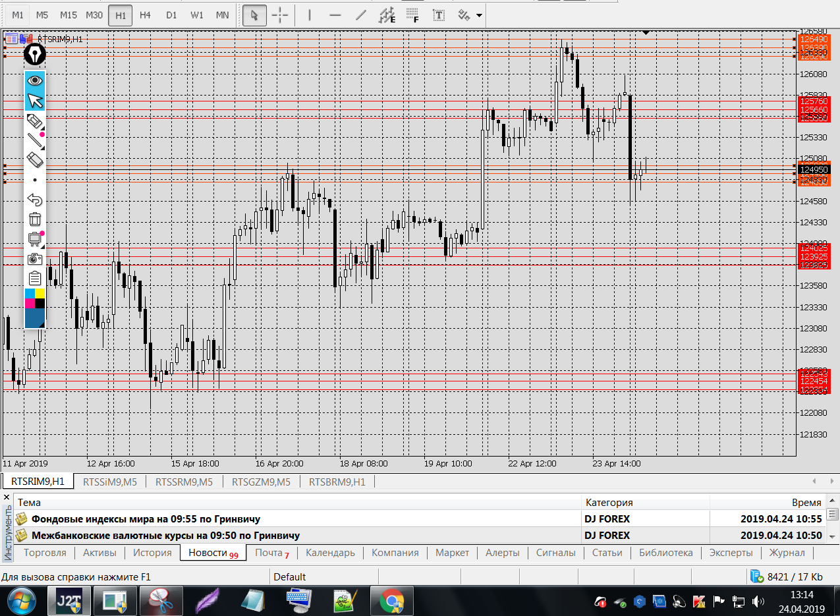Open the Торговля tab
This screenshot has width=840, height=616.
(x=45, y=553)
